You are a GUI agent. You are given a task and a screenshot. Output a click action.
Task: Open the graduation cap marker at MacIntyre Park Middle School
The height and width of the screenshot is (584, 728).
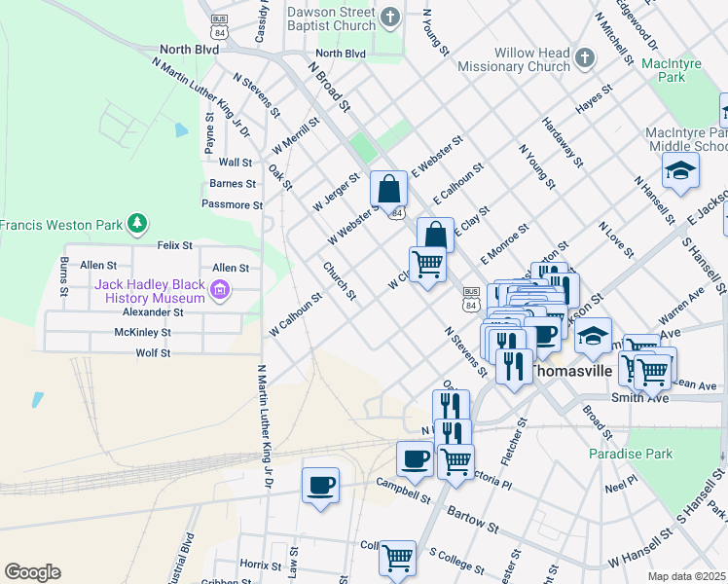[680, 170]
